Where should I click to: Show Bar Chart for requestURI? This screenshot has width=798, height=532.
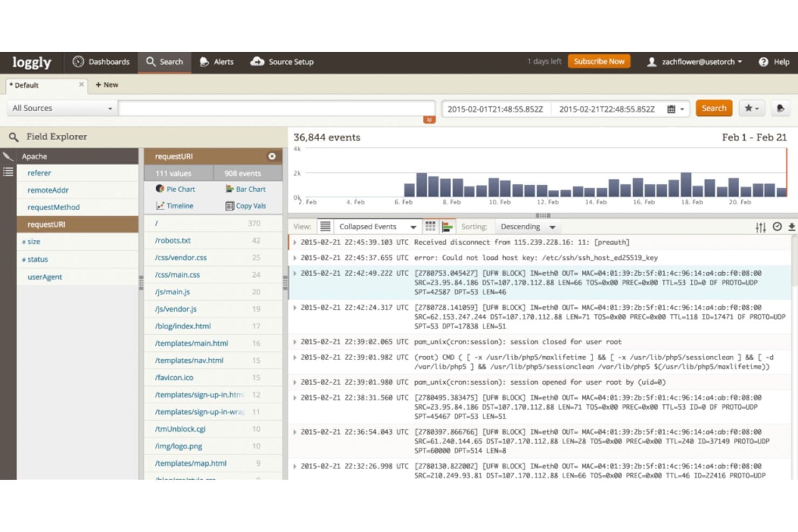246,189
